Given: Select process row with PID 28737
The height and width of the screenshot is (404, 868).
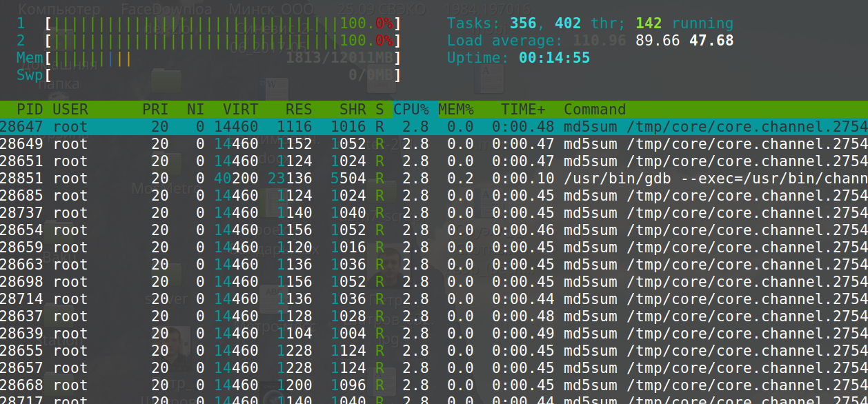Looking at the screenshot, I should pyautogui.click(x=434, y=213).
